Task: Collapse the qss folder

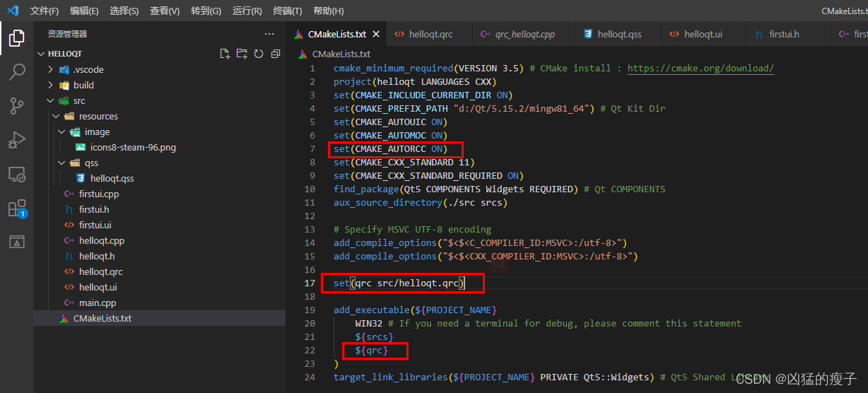Action: (x=61, y=163)
